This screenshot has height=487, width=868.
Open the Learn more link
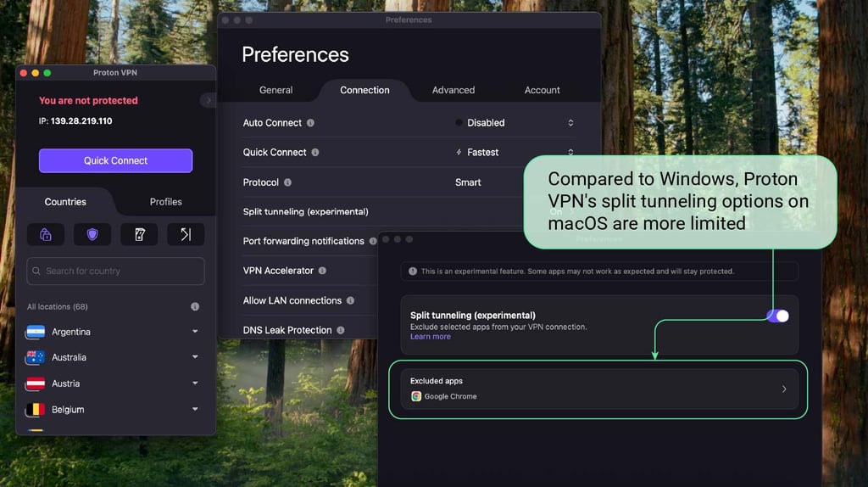430,337
